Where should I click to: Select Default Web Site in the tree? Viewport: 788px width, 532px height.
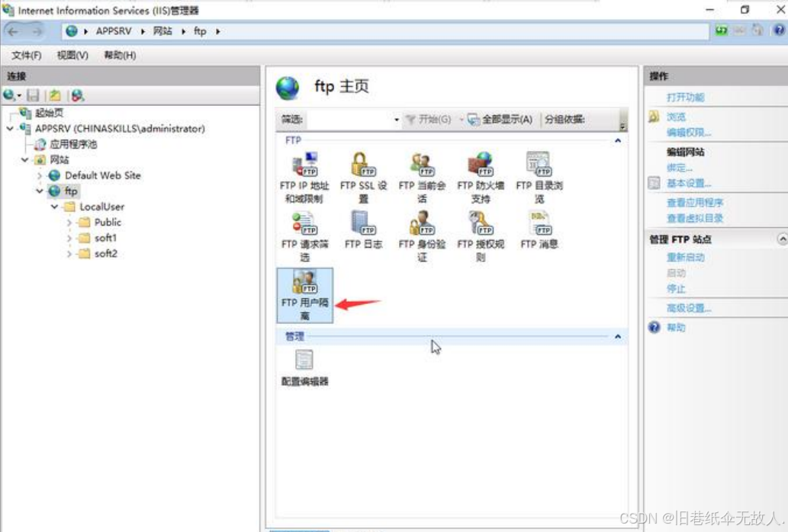point(102,175)
